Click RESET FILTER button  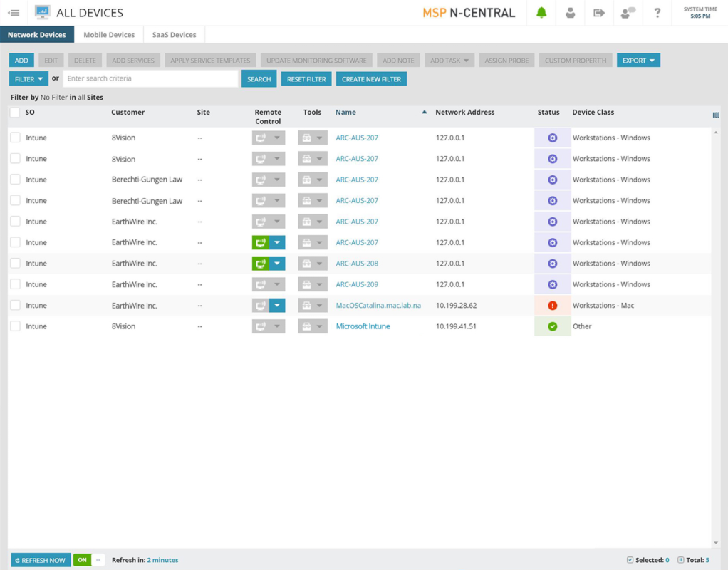[306, 79]
